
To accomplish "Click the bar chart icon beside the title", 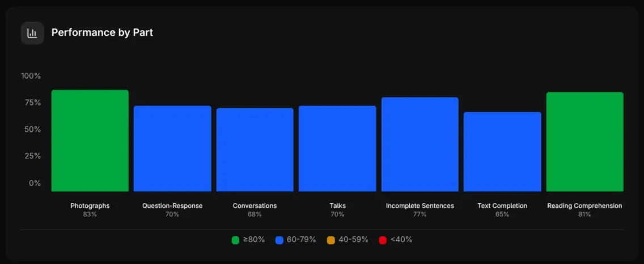I will coord(32,33).
